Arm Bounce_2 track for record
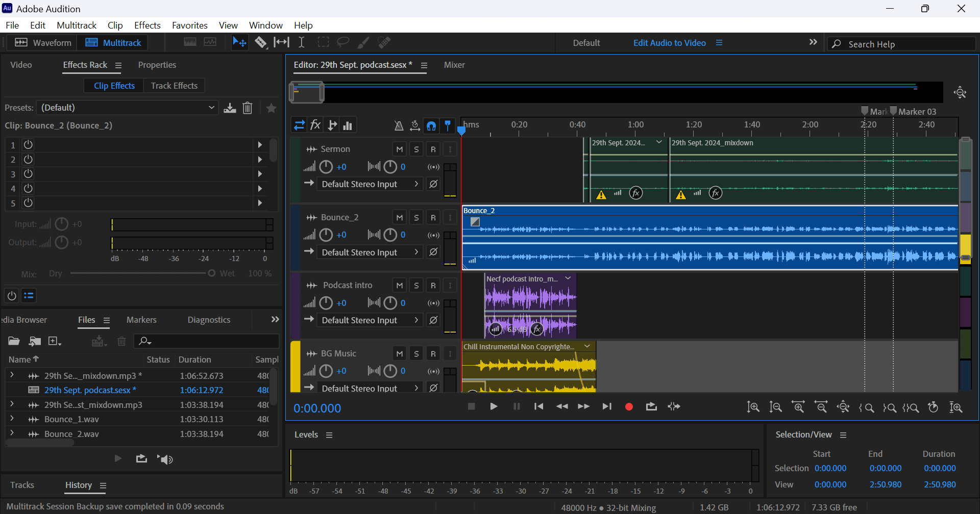 click(x=433, y=217)
